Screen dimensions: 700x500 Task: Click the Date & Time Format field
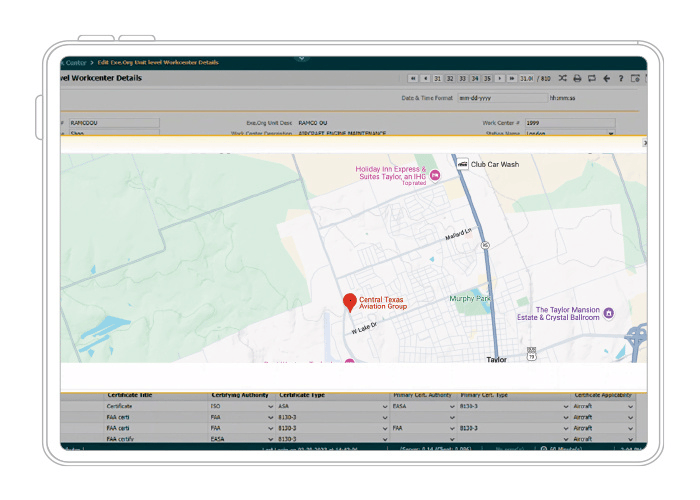click(503, 98)
